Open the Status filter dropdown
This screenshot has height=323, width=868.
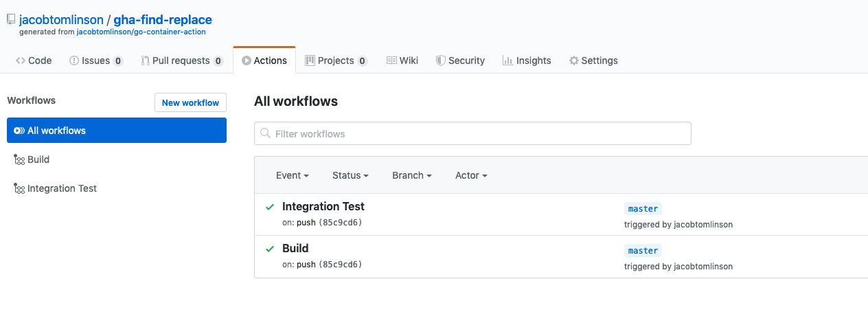click(x=350, y=175)
